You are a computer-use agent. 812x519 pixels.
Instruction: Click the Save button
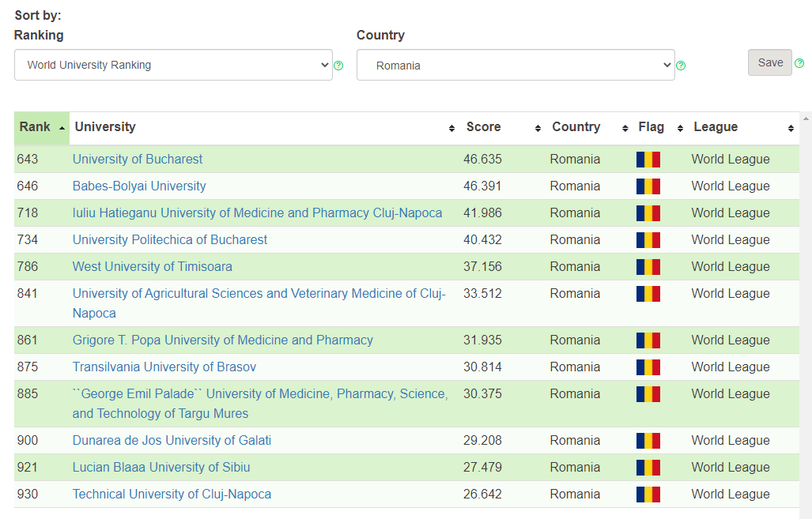point(769,62)
